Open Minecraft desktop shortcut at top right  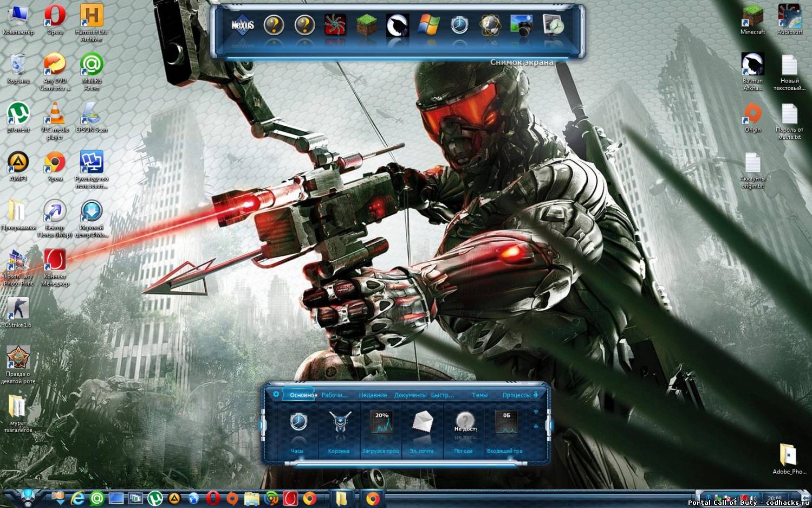tap(752, 20)
